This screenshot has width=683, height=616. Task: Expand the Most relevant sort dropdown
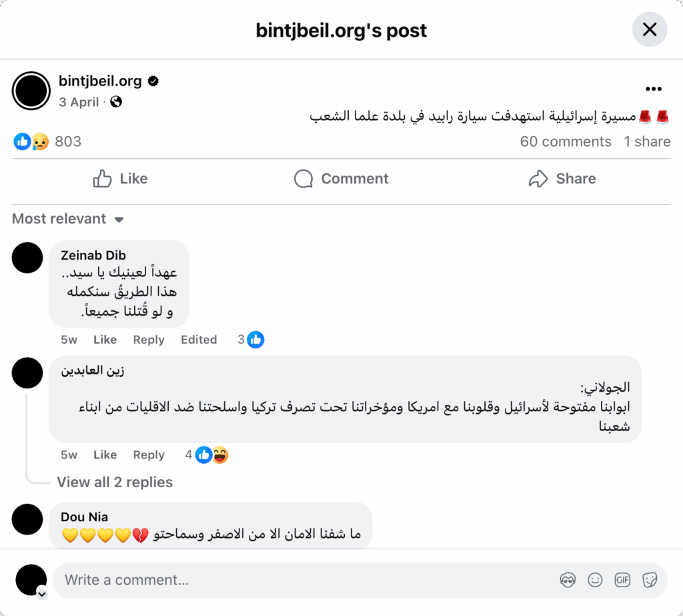click(68, 219)
